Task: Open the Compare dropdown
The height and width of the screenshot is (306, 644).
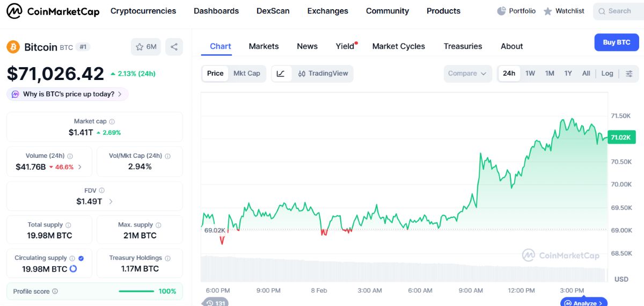Action: [467, 74]
